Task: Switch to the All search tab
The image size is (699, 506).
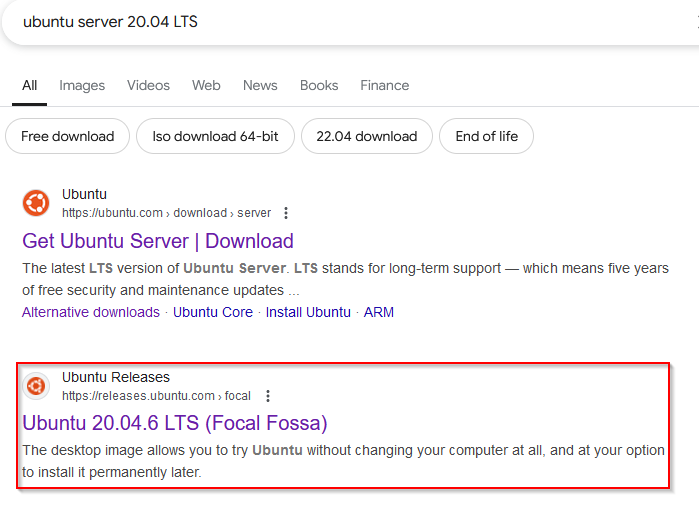Action: [29, 85]
